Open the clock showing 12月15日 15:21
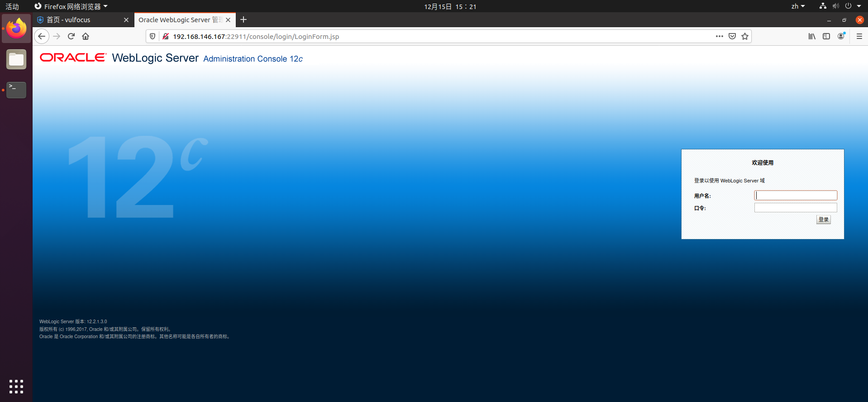This screenshot has width=868, height=402. (450, 6)
